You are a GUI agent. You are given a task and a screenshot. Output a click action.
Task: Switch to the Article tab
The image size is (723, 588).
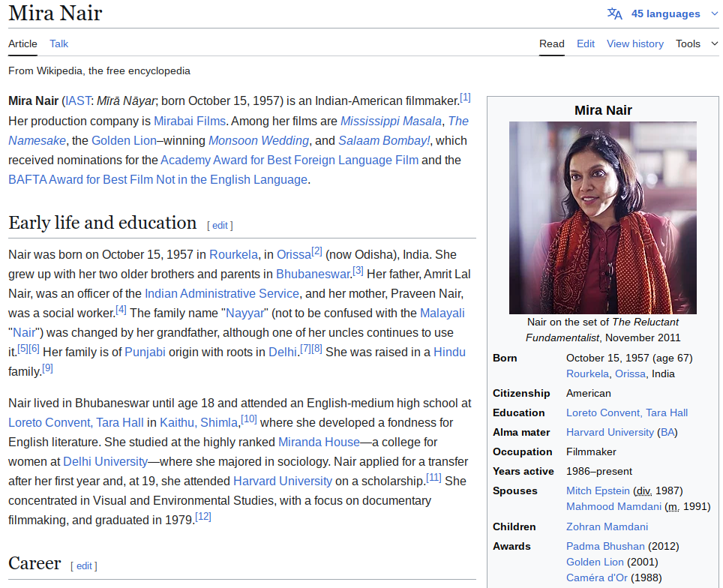(x=22, y=43)
